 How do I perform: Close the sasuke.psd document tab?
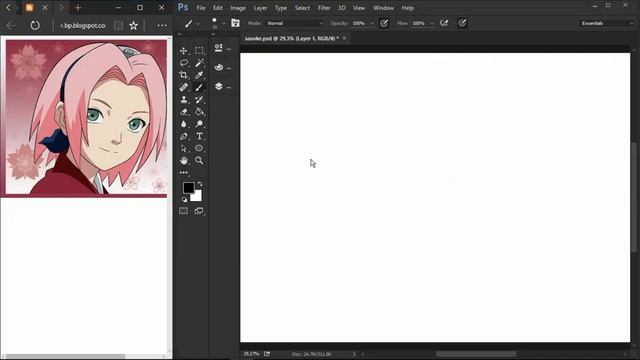click(344, 38)
